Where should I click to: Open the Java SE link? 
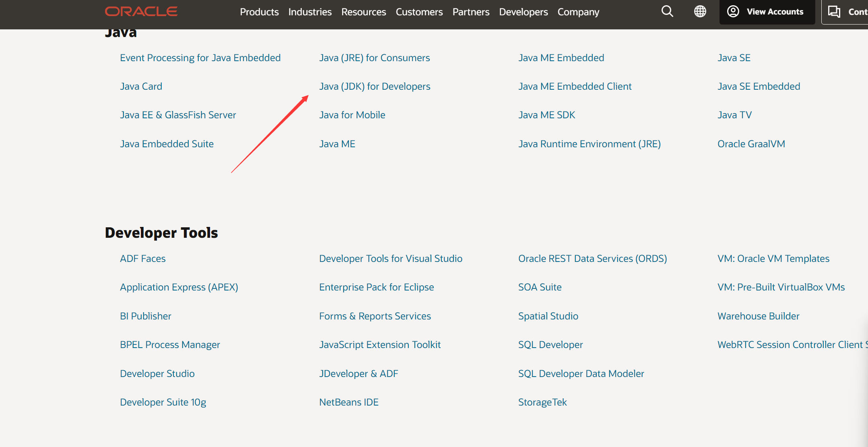coord(734,58)
